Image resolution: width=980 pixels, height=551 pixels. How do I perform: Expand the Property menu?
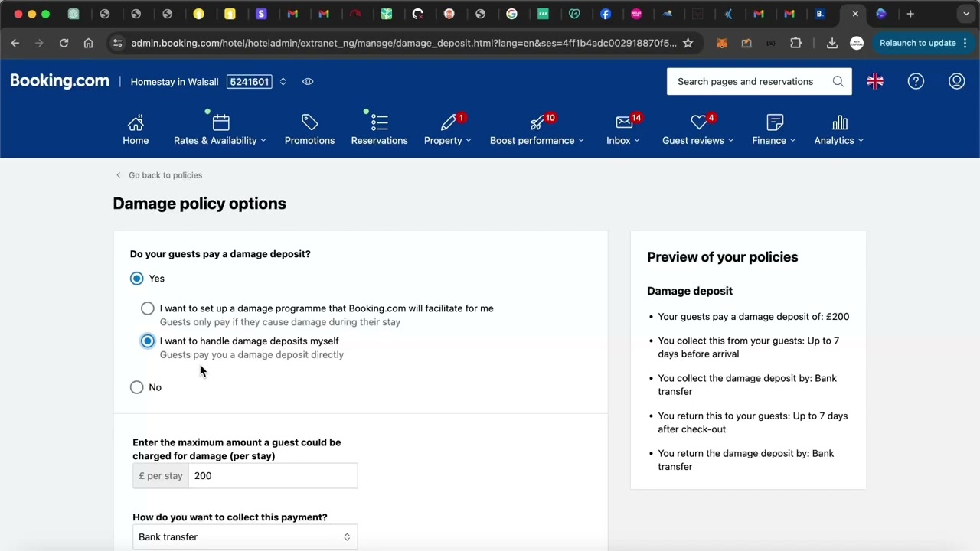[x=469, y=140]
